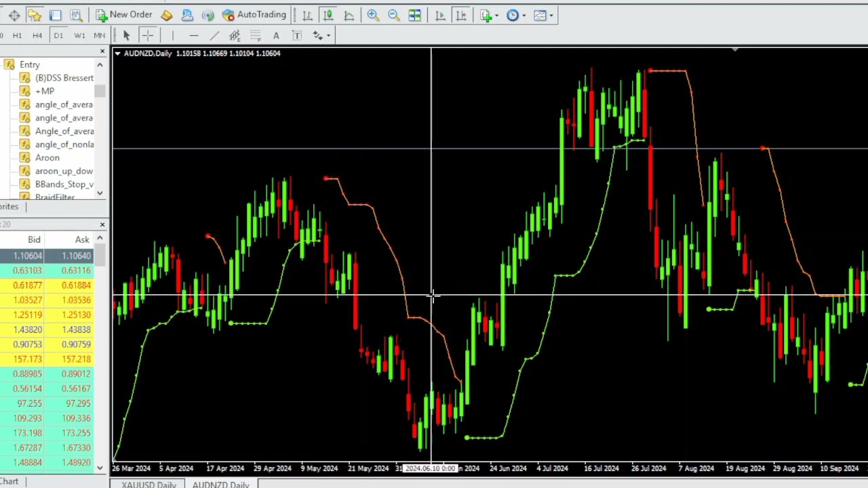Click the 5 Apr 2024 date label
The height and width of the screenshot is (488, 868).
coord(176,468)
